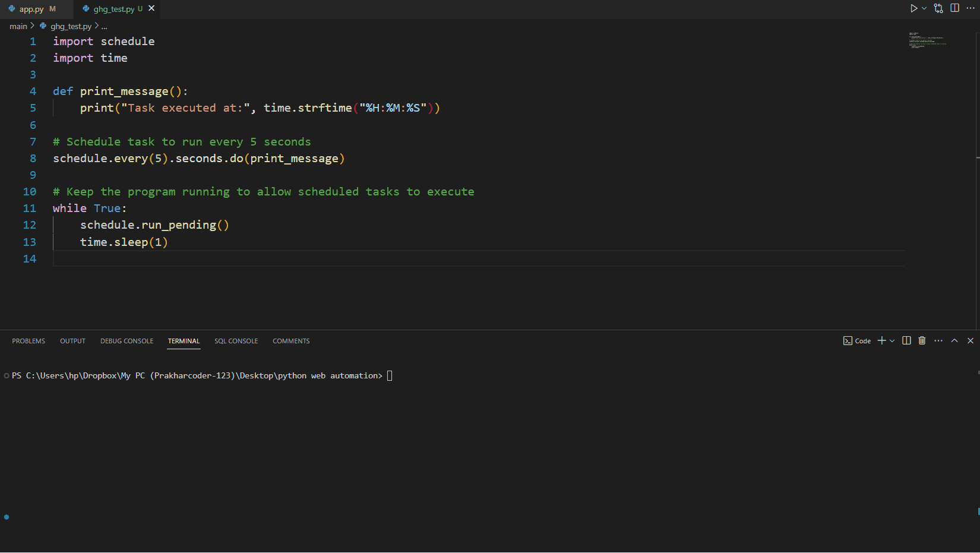Close the ghg_test.py editor tab
This screenshot has width=980, height=553.
151,8
